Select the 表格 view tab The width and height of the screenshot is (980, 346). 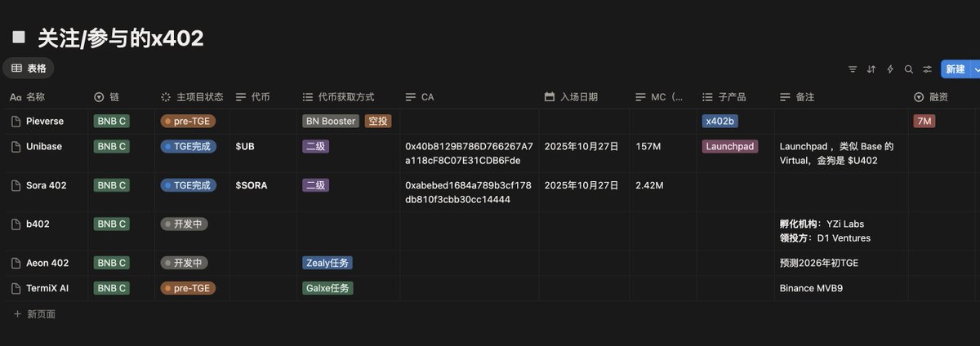click(x=29, y=69)
